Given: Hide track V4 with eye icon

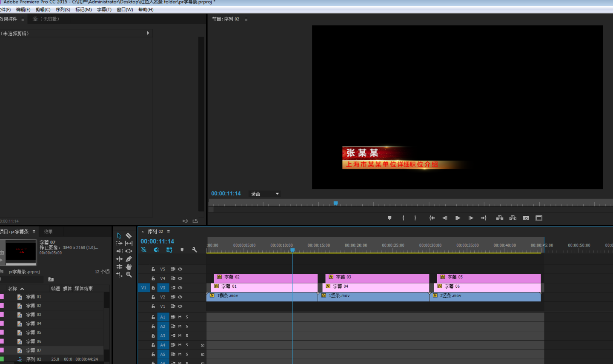Looking at the screenshot, I should point(180,278).
